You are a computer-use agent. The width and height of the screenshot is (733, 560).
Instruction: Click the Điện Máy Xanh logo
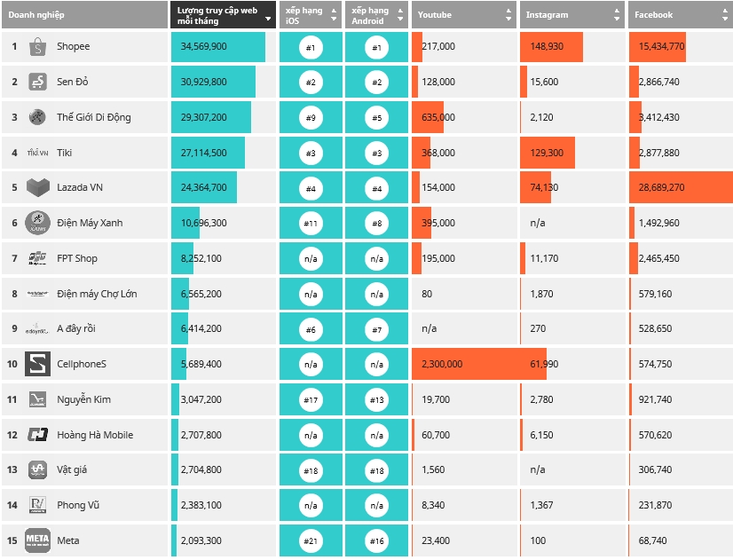coord(37,223)
